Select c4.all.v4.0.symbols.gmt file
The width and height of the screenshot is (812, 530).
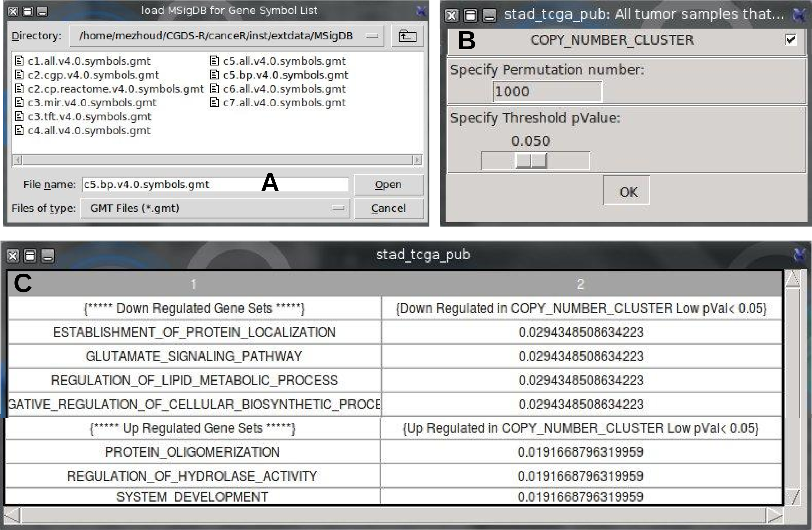(x=89, y=131)
